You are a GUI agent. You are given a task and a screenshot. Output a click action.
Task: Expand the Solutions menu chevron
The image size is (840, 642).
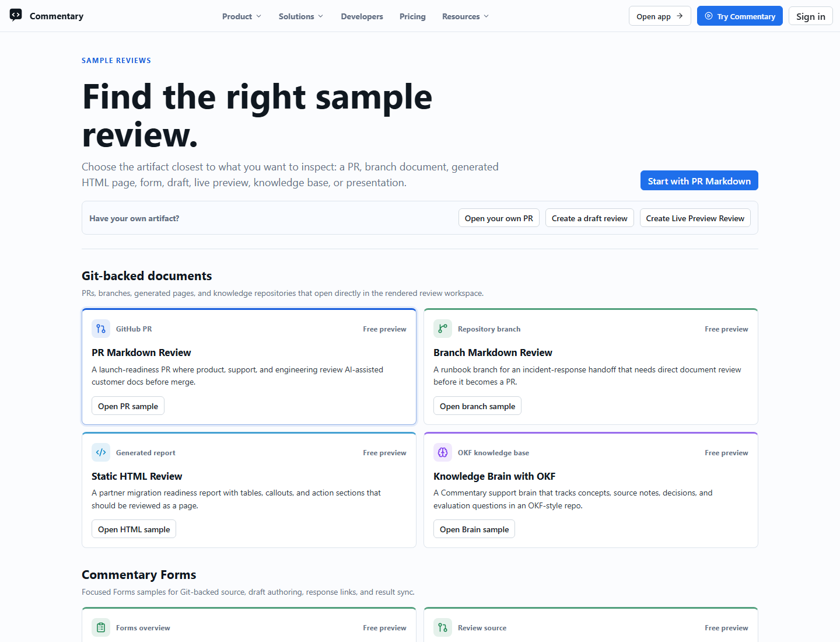(320, 16)
